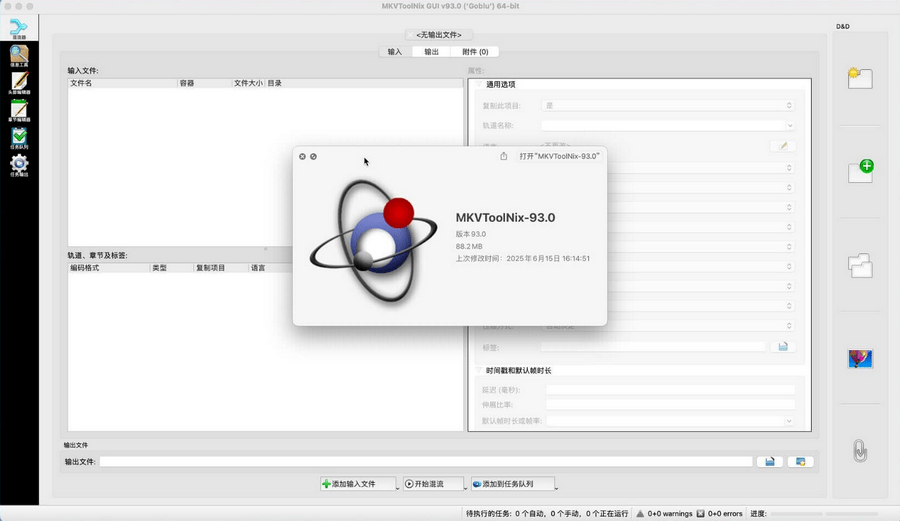Click the 0+0 warnings status text
Screen dimensions: 900x521
pos(670,514)
